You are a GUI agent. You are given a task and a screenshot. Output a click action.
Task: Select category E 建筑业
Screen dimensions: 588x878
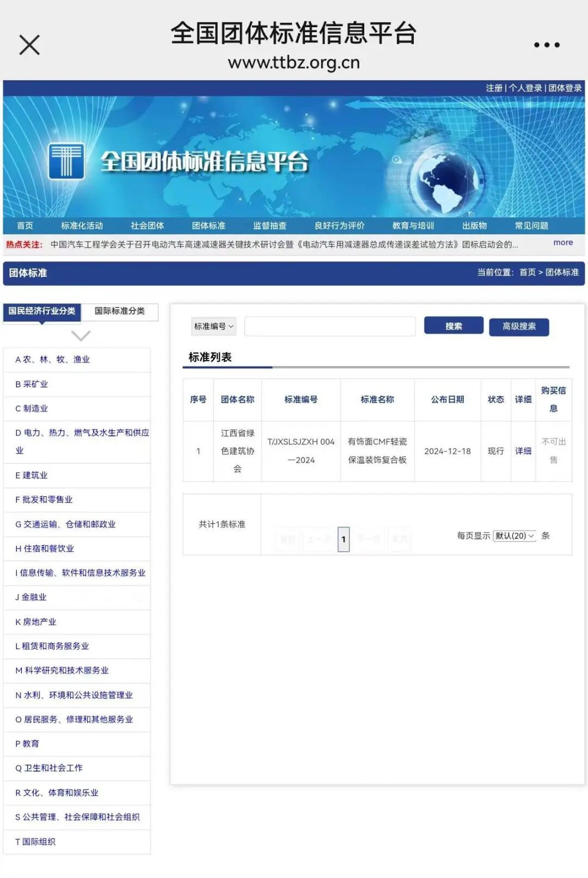[x=77, y=475]
